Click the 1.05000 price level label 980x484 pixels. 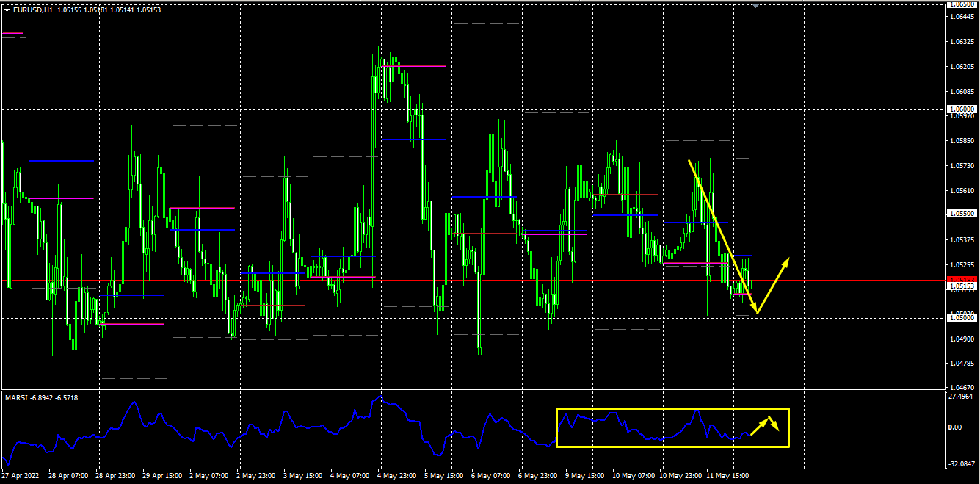[962, 318]
